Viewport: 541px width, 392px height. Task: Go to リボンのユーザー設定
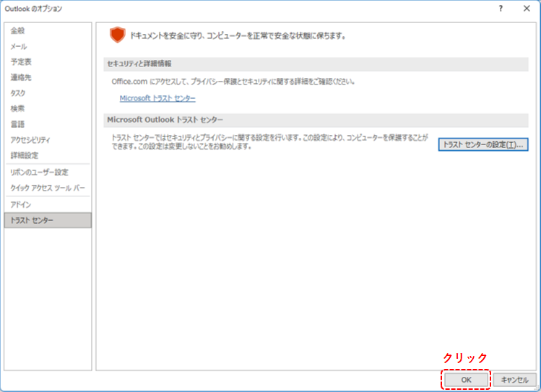[48, 172]
